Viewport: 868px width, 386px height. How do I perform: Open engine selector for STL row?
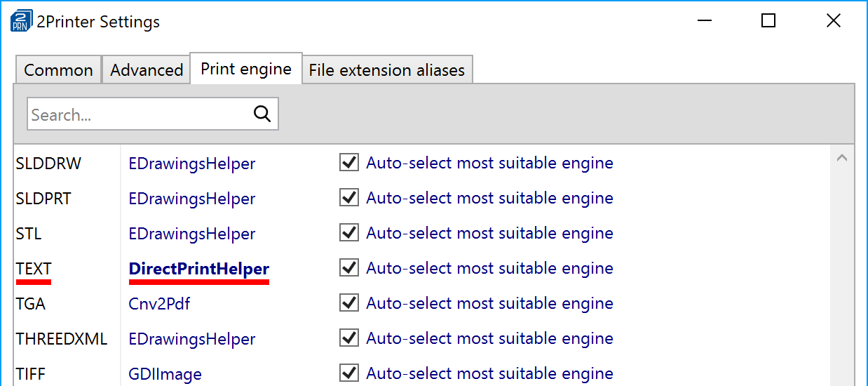pos(192,234)
